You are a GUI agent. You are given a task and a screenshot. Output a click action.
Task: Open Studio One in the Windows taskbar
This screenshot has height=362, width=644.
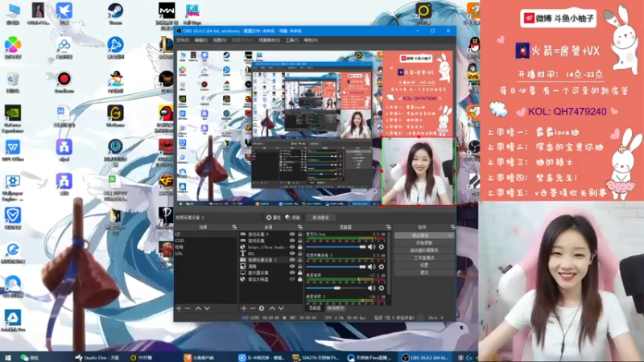pyautogui.click(x=97, y=357)
